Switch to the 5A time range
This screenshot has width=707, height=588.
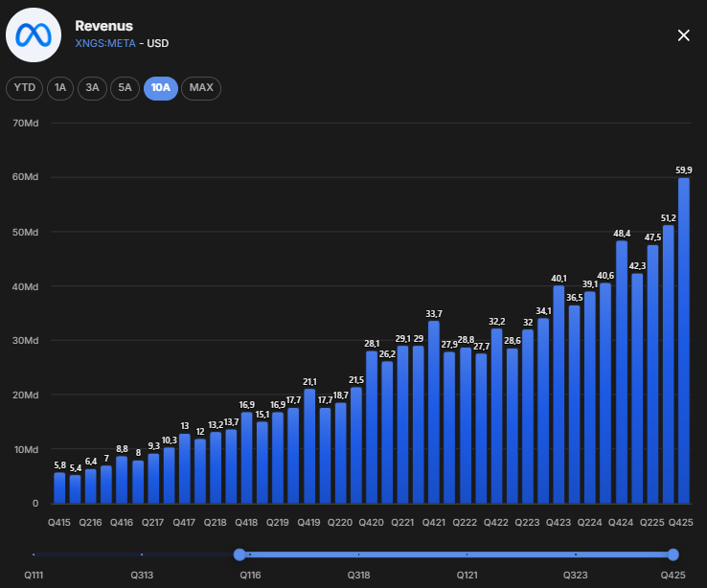click(x=125, y=88)
